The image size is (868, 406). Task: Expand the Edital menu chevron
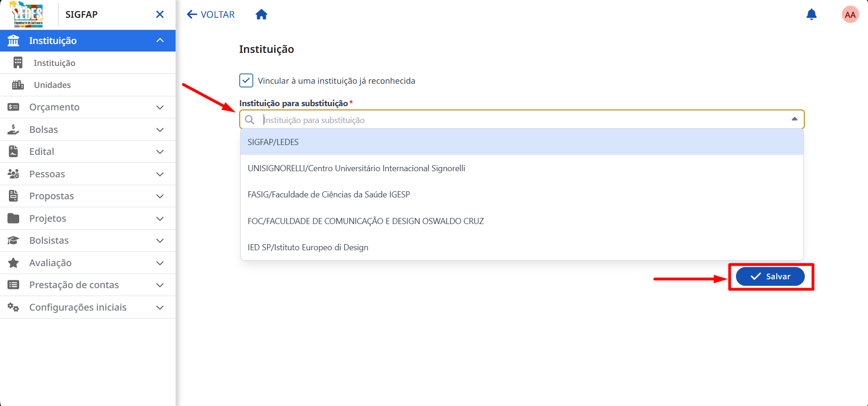(160, 152)
